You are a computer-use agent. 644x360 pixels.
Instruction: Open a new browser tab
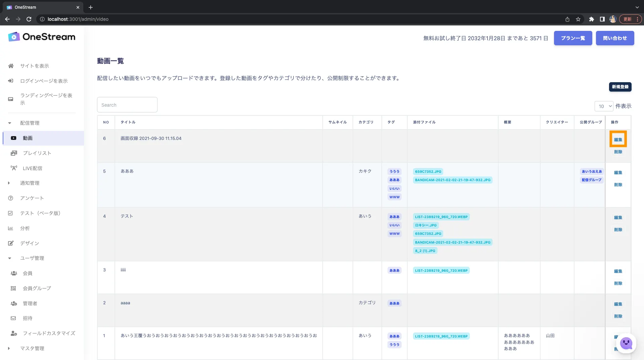(91, 7)
